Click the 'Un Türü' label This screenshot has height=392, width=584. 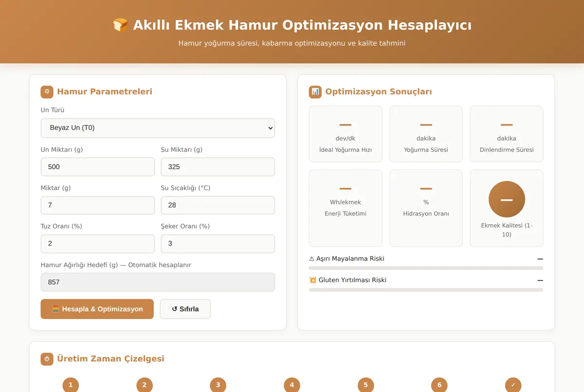click(x=53, y=110)
